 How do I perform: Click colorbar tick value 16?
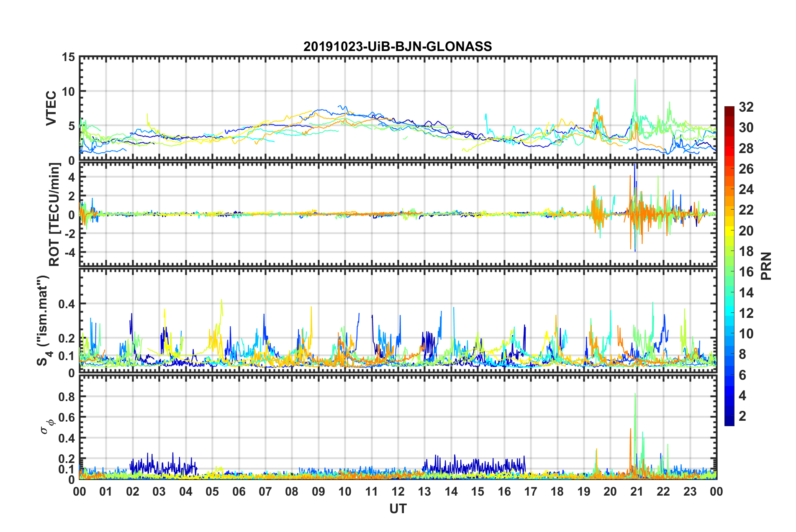click(746, 272)
